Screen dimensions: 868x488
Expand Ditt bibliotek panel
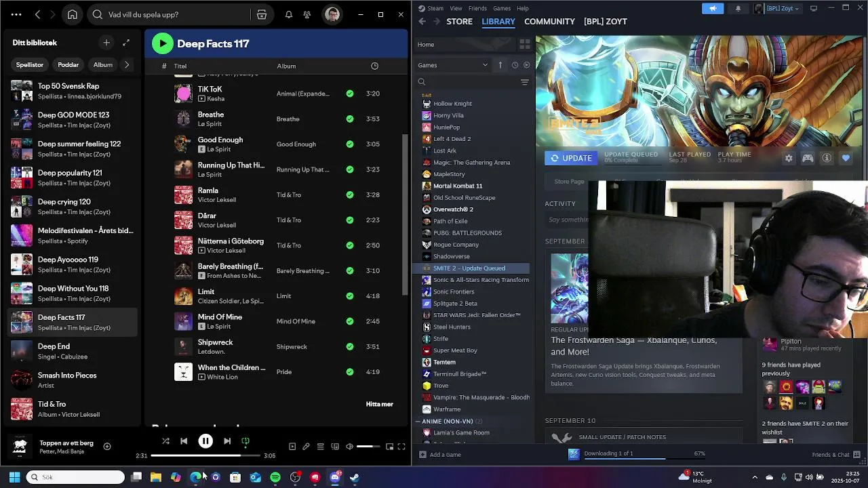point(126,43)
